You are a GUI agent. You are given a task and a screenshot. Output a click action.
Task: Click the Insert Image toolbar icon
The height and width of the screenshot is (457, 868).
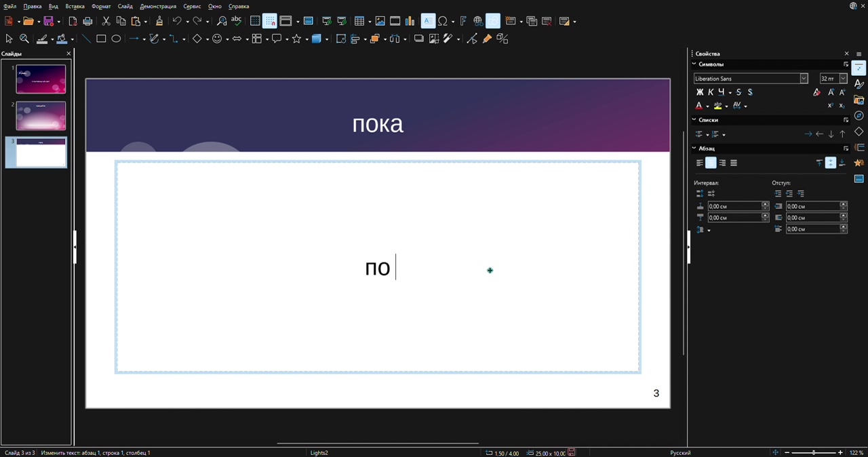380,21
